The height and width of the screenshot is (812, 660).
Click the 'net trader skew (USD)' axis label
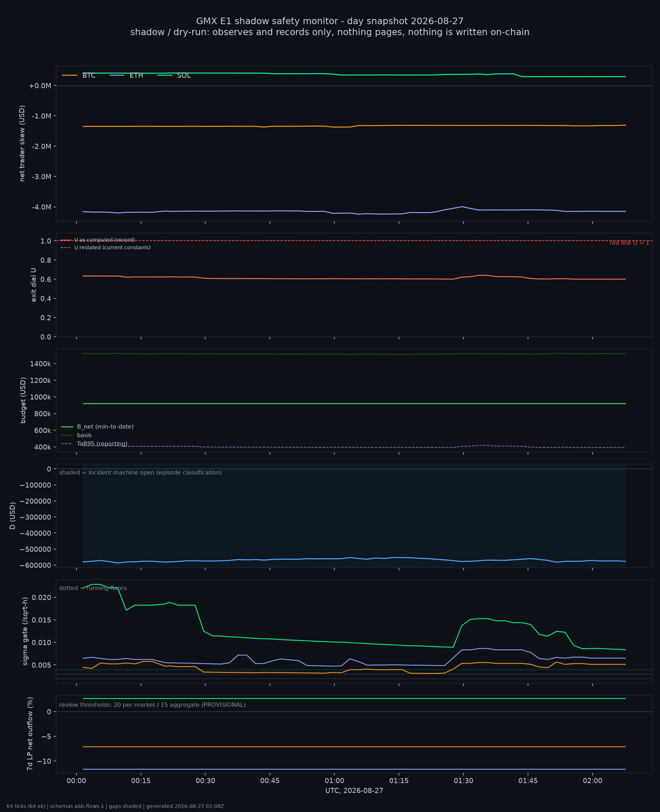tap(22, 143)
